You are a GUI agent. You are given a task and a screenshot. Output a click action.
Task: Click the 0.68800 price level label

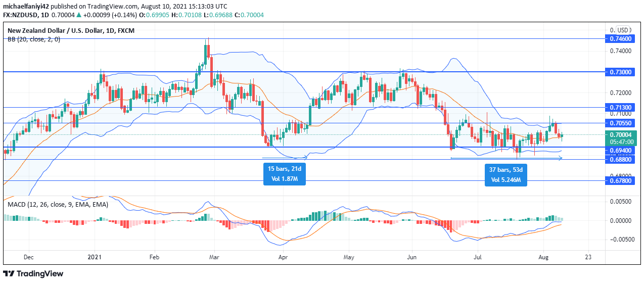pos(620,159)
